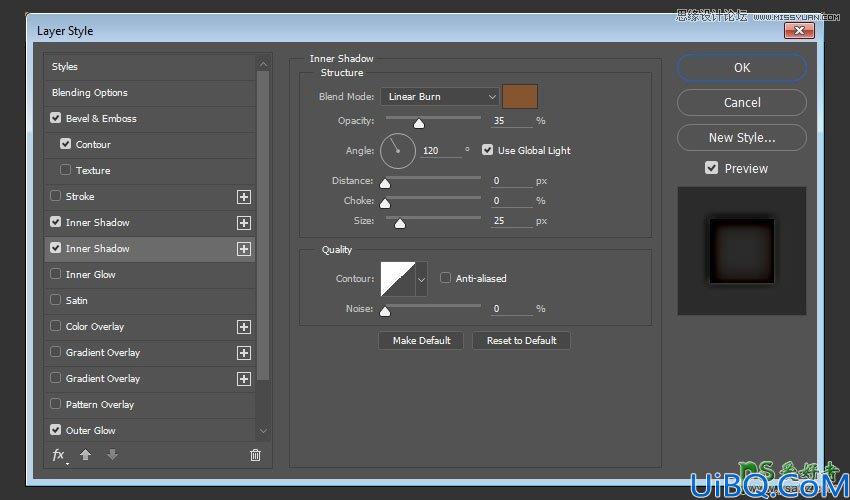
Task: Click Reset to Default button
Action: click(x=521, y=341)
